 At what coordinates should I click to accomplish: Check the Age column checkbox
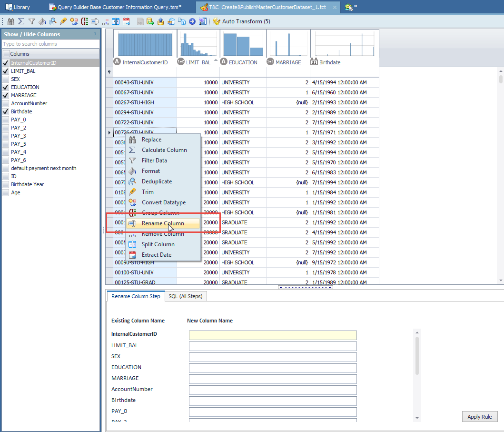click(x=5, y=193)
